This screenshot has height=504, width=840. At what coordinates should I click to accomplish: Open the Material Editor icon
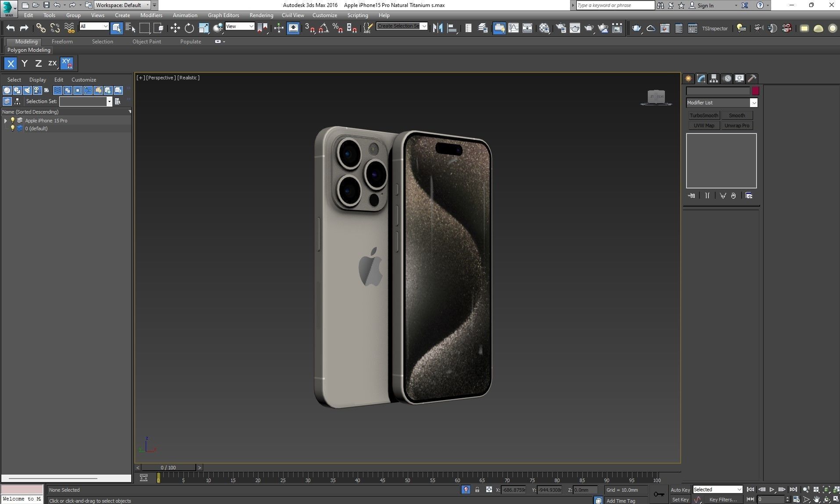544,28
